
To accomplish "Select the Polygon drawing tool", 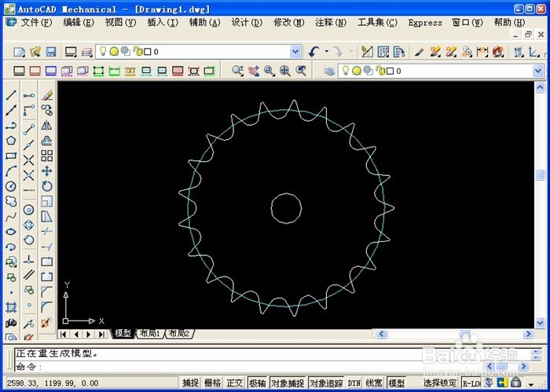I will pos(11,141).
